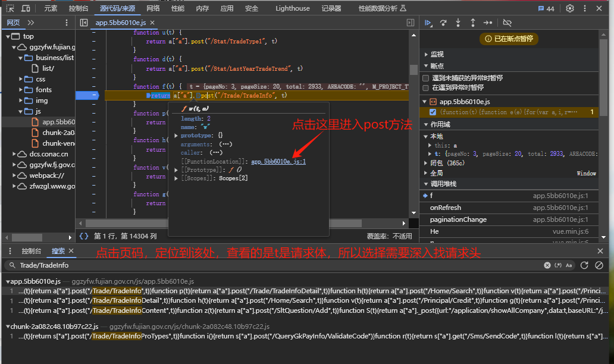Open DevTools settings gear

[570, 8]
